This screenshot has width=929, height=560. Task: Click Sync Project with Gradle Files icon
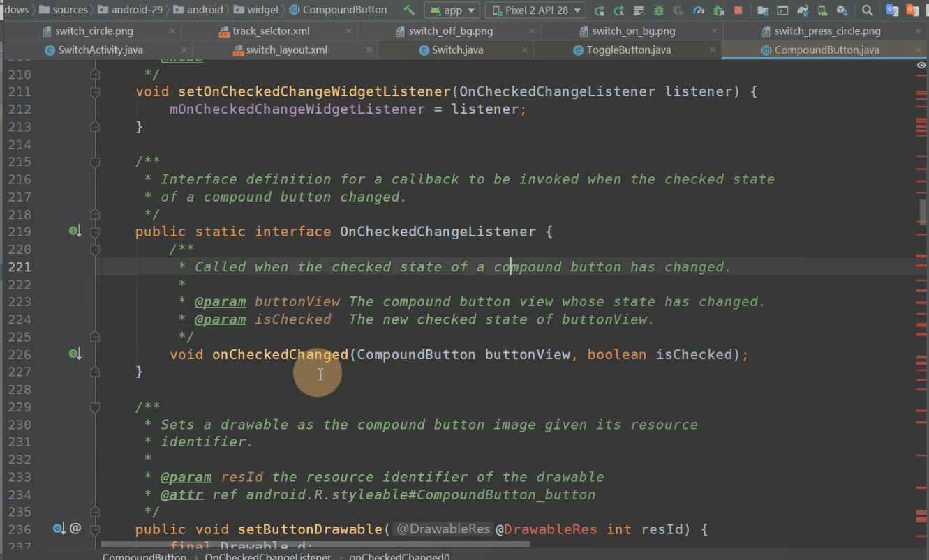[803, 10]
